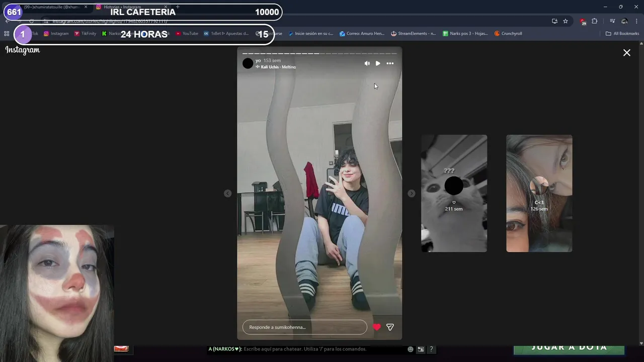
Task: Open the browser profile avatar
Action: point(624,21)
